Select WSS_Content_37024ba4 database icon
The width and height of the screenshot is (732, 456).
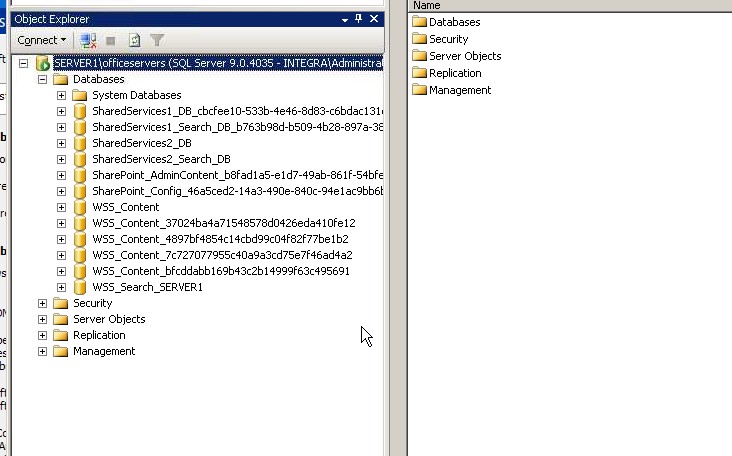click(x=80, y=223)
